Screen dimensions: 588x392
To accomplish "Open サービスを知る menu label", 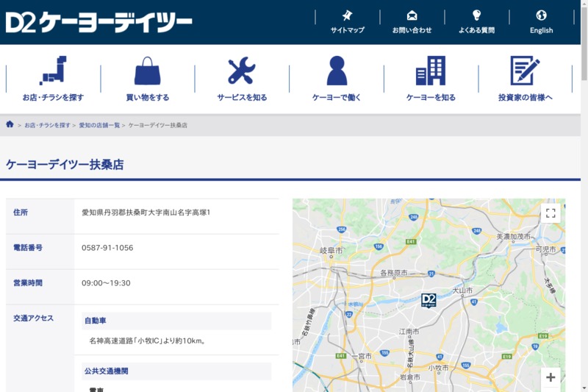I will click(x=242, y=98).
